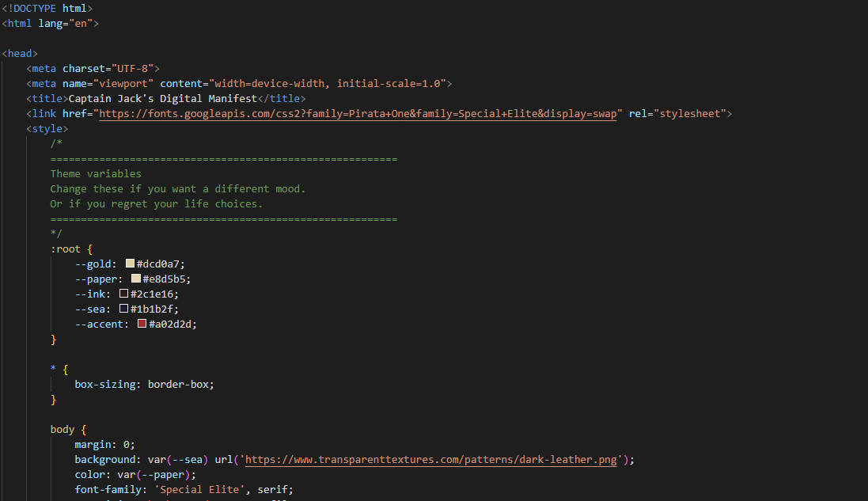Click the opening head tag

coord(20,53)
